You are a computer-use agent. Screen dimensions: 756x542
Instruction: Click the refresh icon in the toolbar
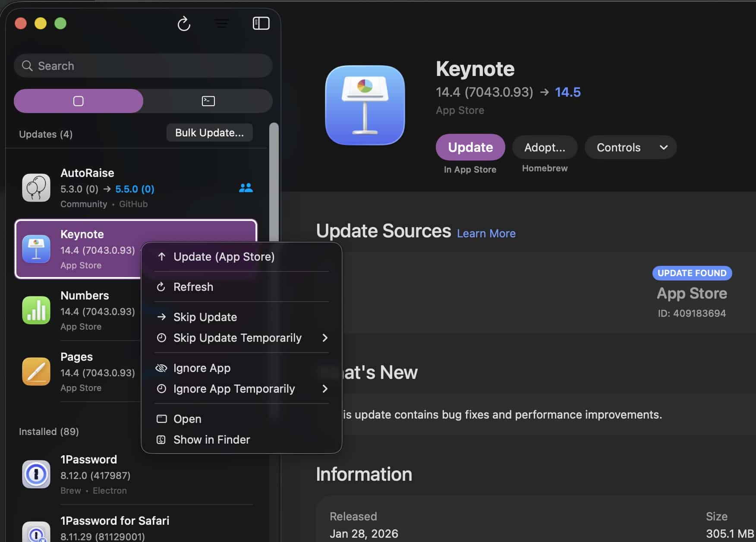point(184,24)
